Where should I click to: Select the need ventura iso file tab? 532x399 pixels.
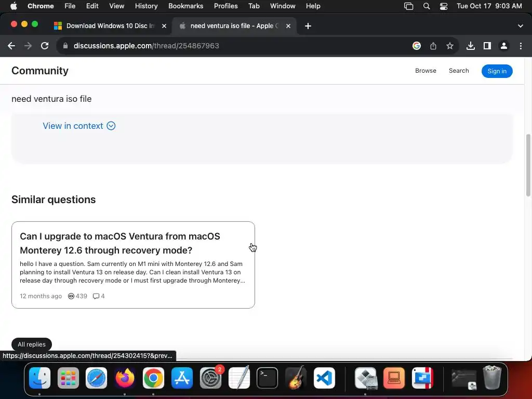click(234, 26)
